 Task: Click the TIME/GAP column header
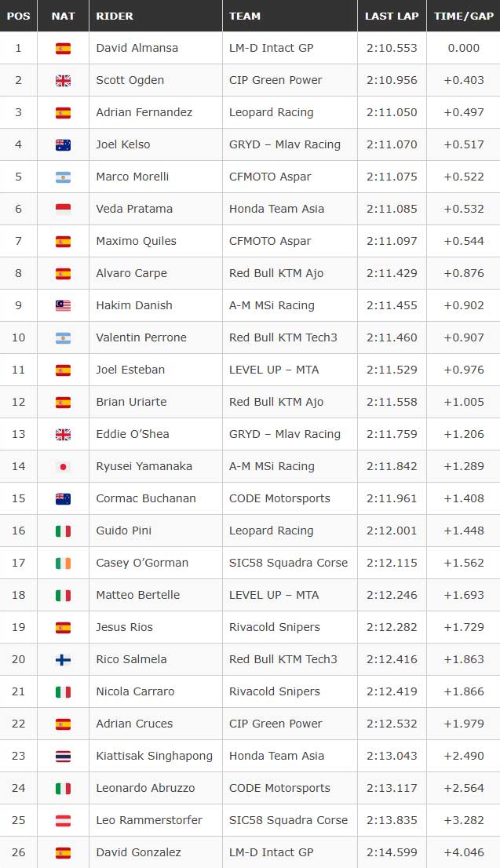[x=463, y=16]
